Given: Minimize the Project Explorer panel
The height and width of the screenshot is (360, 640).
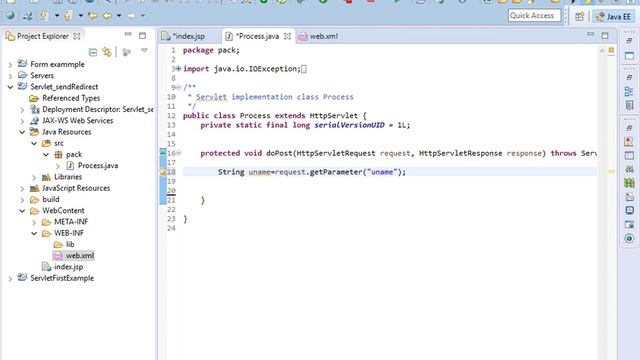Looking at the screenshot, I should click(128, 34).
